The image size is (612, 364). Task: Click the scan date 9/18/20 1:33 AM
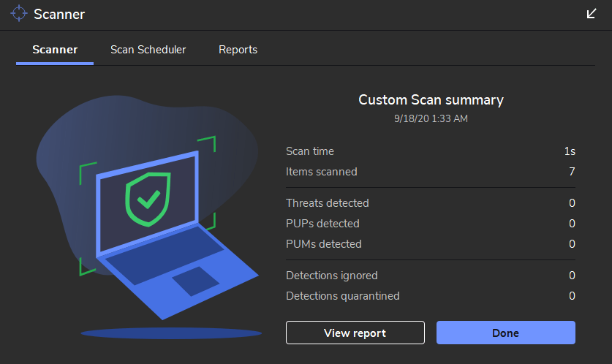coord(431,118)
